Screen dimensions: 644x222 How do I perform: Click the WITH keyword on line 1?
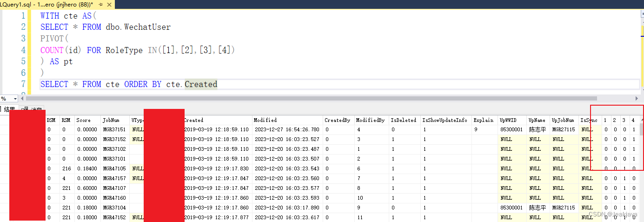click(50, 16)
